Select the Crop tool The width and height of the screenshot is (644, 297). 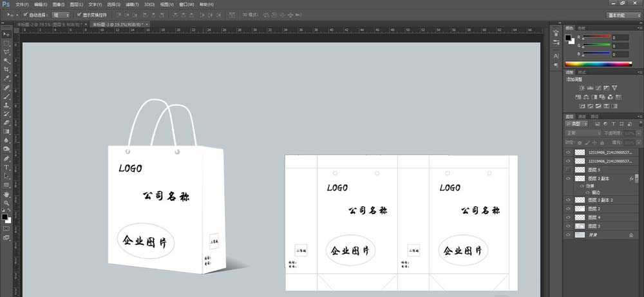tap(6, 69)
